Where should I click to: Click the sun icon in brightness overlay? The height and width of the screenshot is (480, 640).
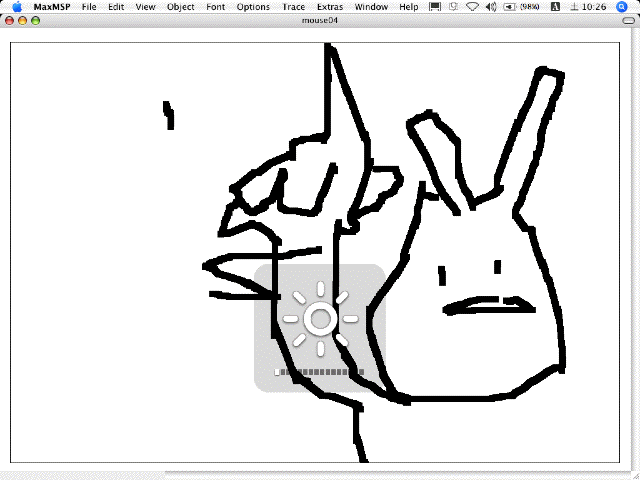[320, 319]
